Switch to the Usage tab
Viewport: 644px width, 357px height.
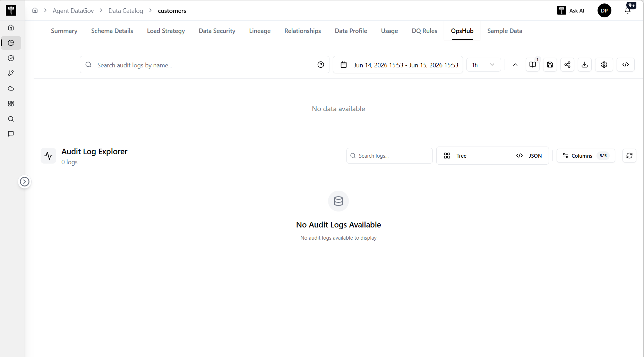click(x=389, y=31)
